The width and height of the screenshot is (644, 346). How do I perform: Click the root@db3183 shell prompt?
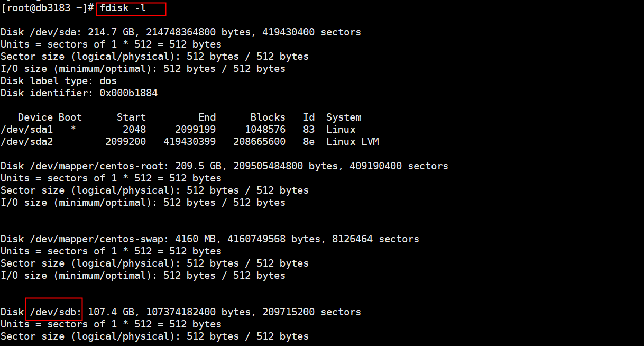[48, 8]
